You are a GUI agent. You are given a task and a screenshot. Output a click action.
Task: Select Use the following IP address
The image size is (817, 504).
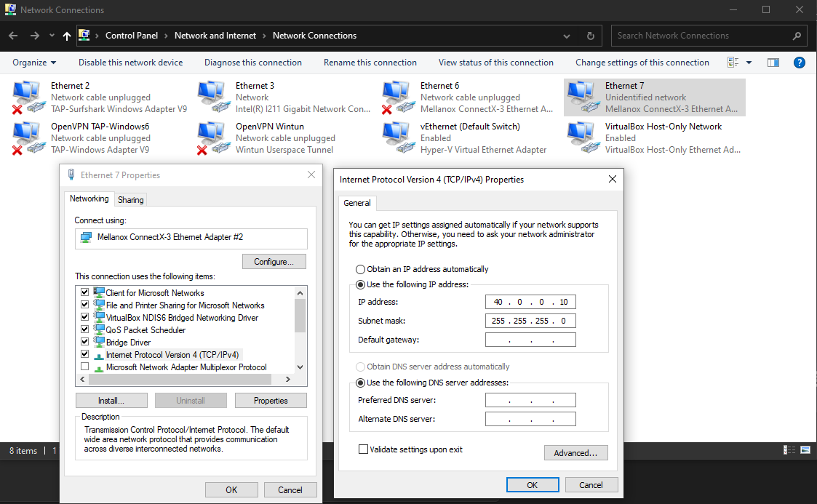(360, 284)
